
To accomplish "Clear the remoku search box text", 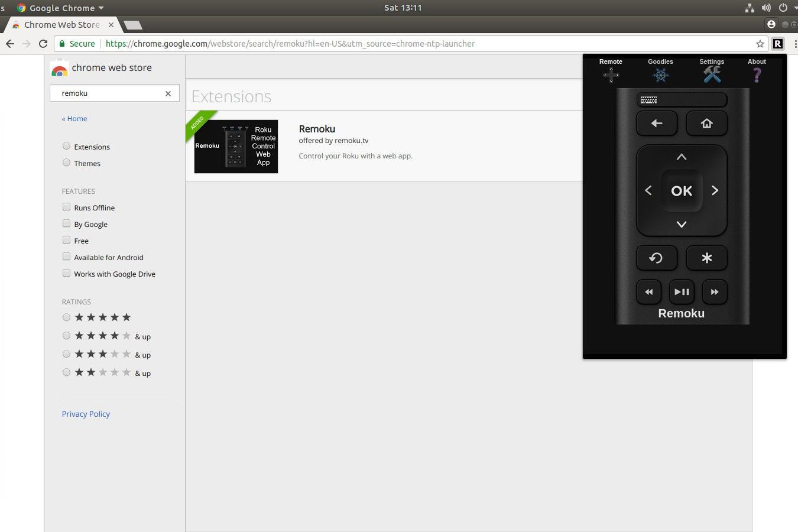I will coord(168,93).
